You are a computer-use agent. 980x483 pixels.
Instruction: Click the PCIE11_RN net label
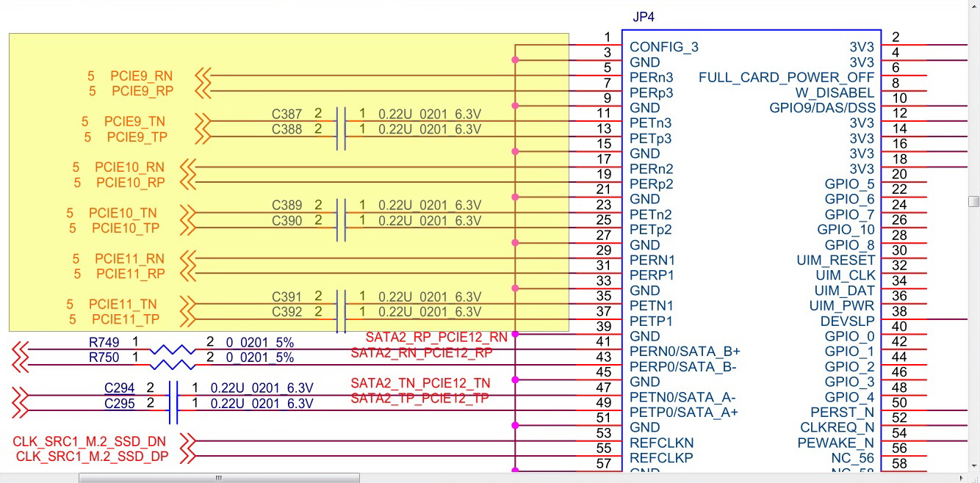click(x=130, y=258)
